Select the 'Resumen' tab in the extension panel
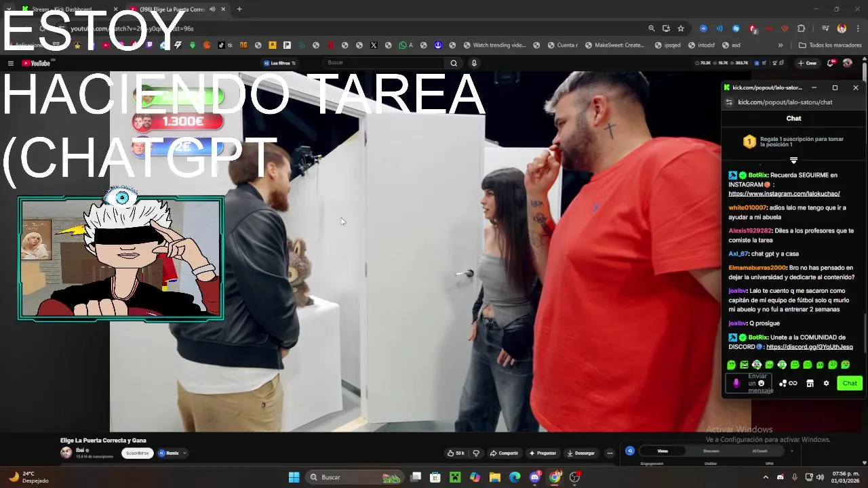868x488 pixels. click(711, 451)
